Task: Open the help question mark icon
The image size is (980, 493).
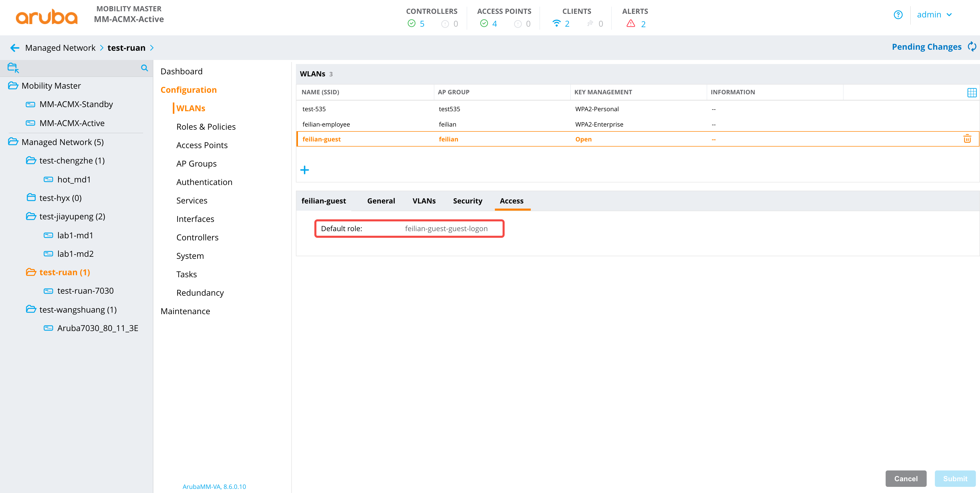Action: [x=898, y=15]
